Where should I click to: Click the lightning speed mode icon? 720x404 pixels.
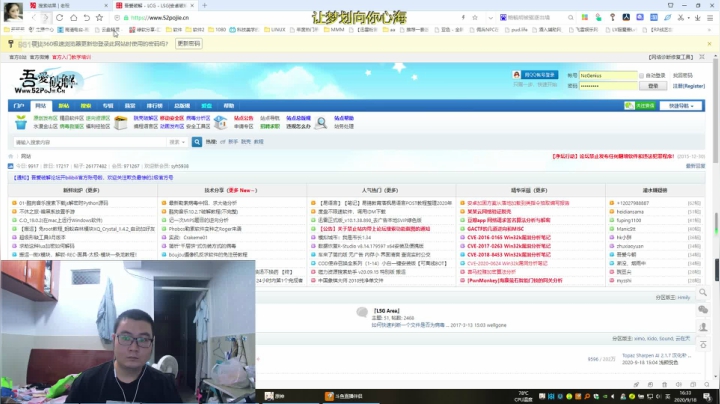click(x=463, y=17)
